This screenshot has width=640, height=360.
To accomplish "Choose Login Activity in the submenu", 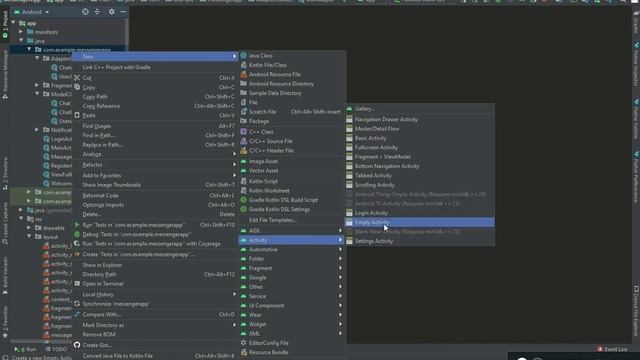I will tap(420, 213).
